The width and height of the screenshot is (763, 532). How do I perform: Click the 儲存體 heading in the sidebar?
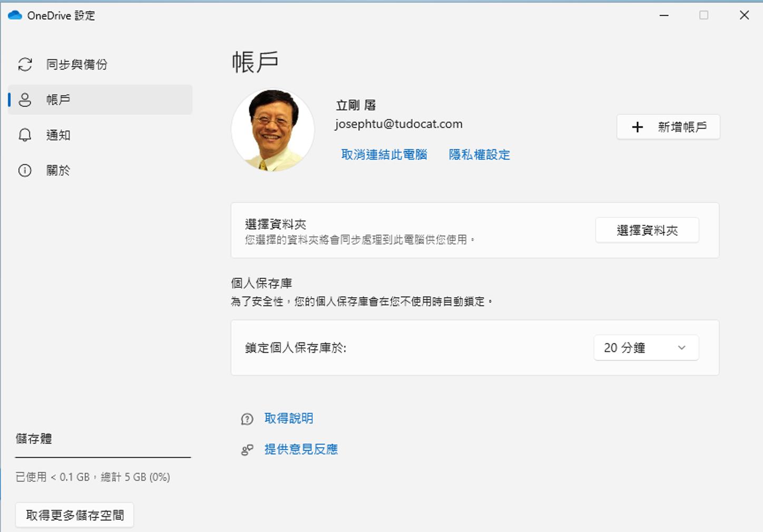[34, 439]
